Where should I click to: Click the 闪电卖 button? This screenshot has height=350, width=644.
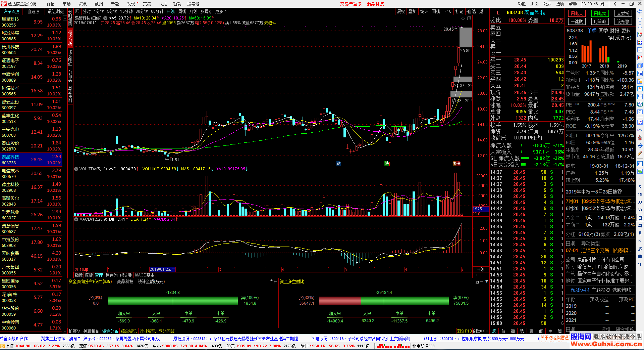[600, 13]
